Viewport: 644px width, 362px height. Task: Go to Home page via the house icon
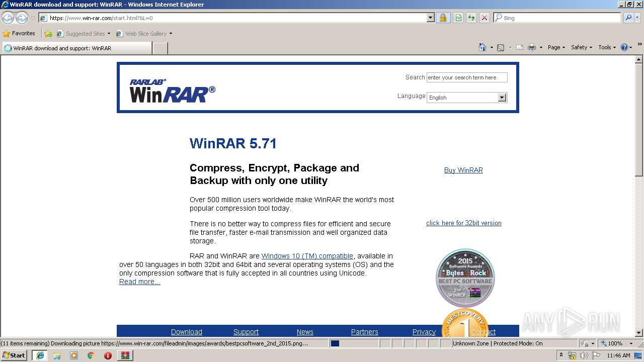[x=482, y=47]
